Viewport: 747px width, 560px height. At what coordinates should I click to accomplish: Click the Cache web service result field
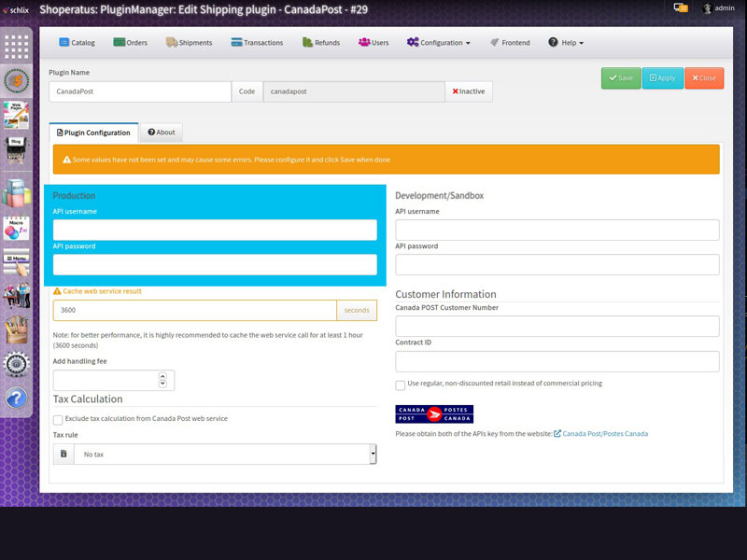click(195, 310)
